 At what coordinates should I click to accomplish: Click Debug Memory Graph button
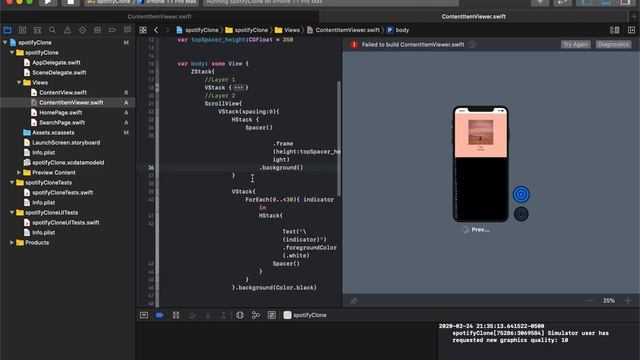tap(256, 315)
